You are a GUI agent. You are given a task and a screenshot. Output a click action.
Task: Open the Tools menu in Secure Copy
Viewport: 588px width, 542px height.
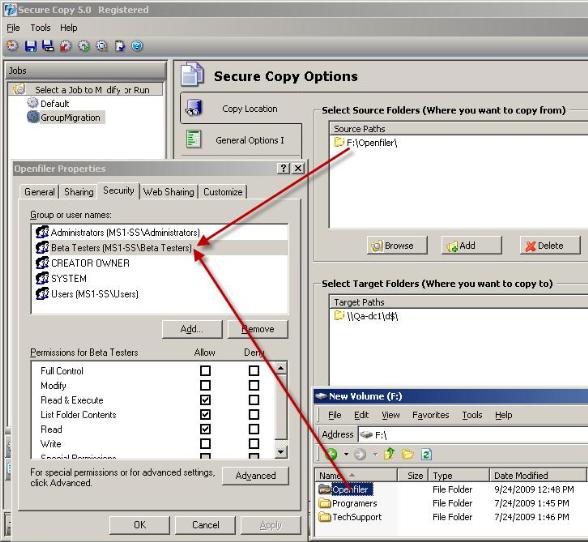click(40, 28)
